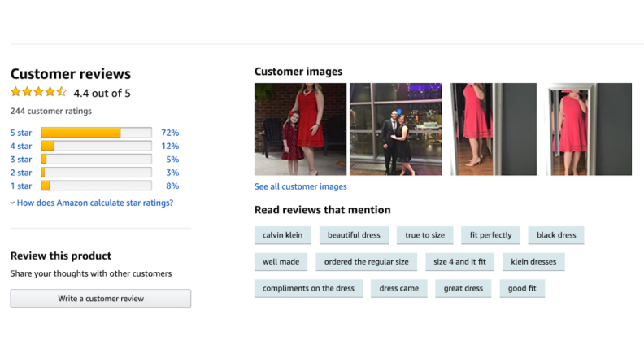Click the 244 customer ratings text
The height and width of the screenshot is (363, 644).
pyautogui.click(x=51, y=111)
